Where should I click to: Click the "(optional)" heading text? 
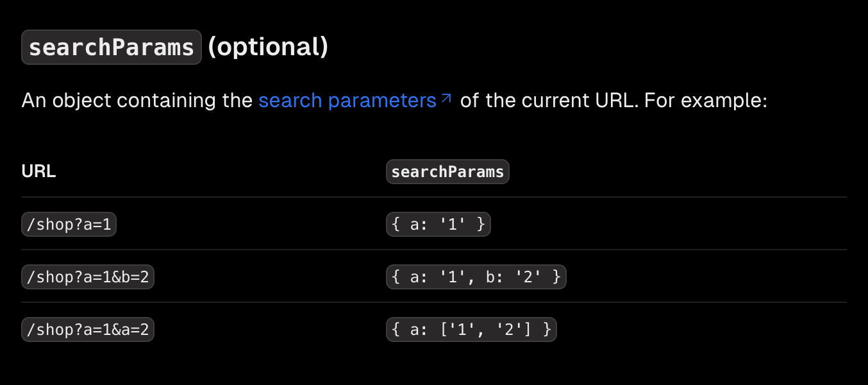coord(269,47)
